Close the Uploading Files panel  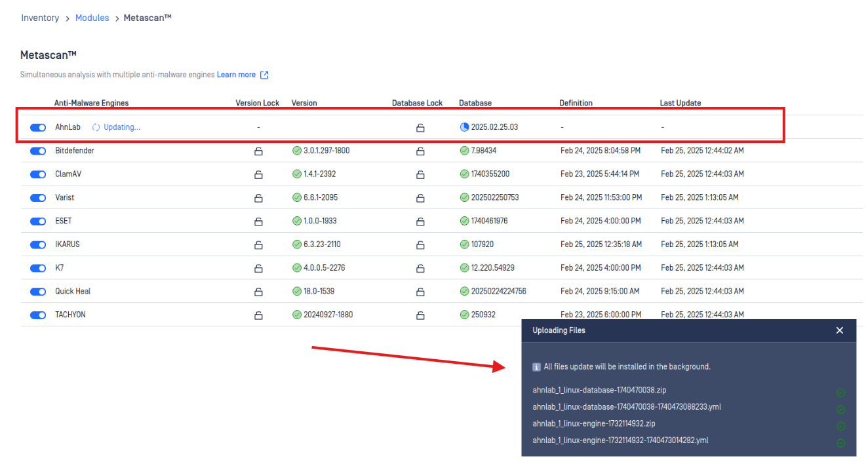pyautogui.click(x=840, y=330)
